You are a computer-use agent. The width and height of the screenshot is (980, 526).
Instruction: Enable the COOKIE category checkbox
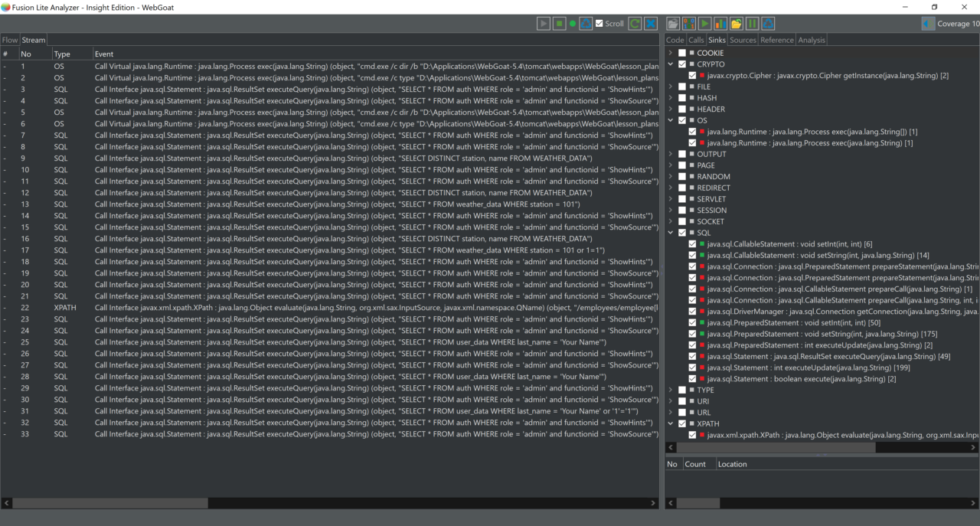click(682, 53)
